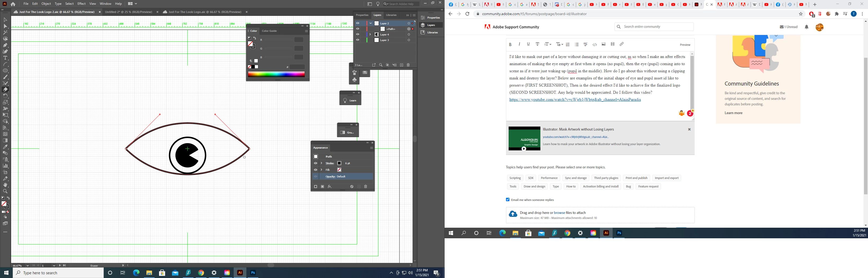Image resolution: width=868 pixels, height=278 pixels.
Task: Select the Direct Selection tool
Action: pos(5,26)
